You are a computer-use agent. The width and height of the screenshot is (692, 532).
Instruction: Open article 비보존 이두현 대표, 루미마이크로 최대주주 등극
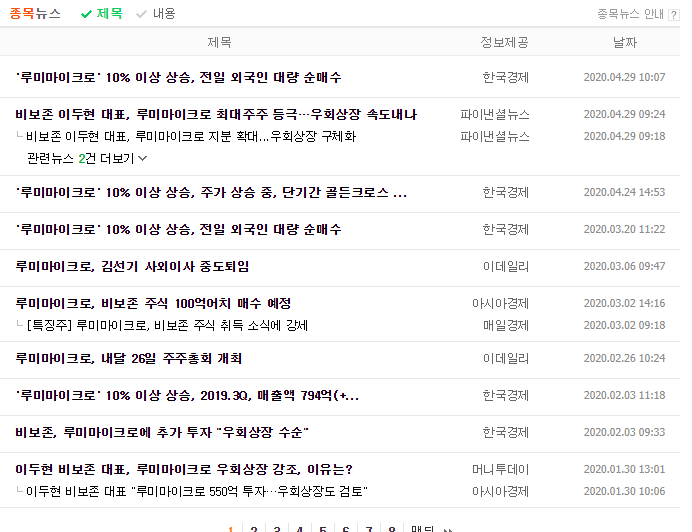click(x=216, y=114)
